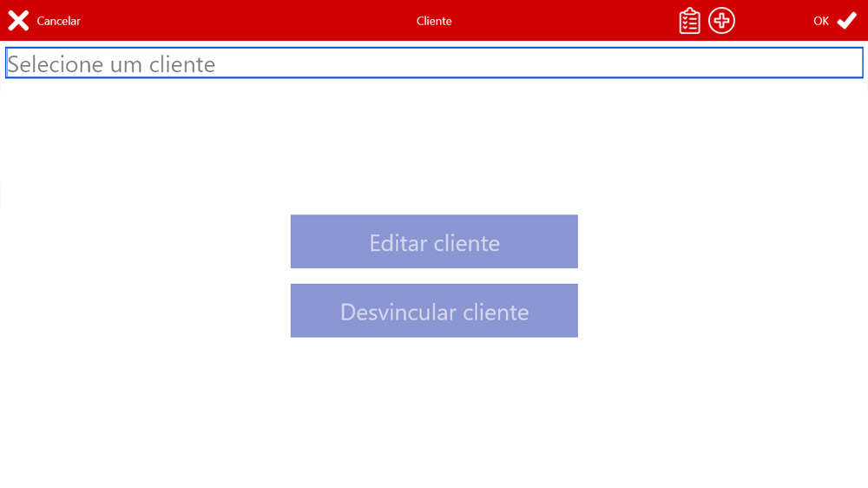The height and width of the screenshot is (488, 868).
Task: Unlink the client with Desvincular cliente
Action: tap(434, 311)
